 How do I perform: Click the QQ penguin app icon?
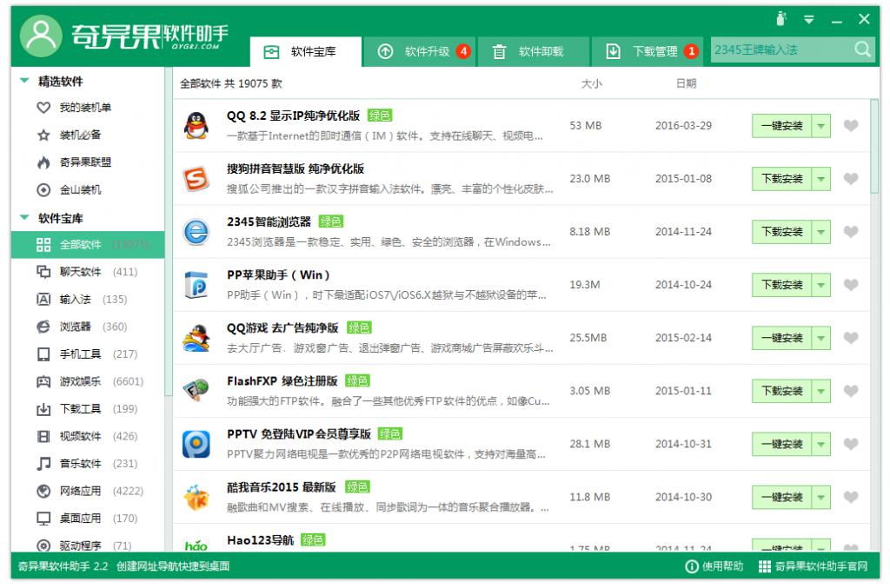[196, 126]
